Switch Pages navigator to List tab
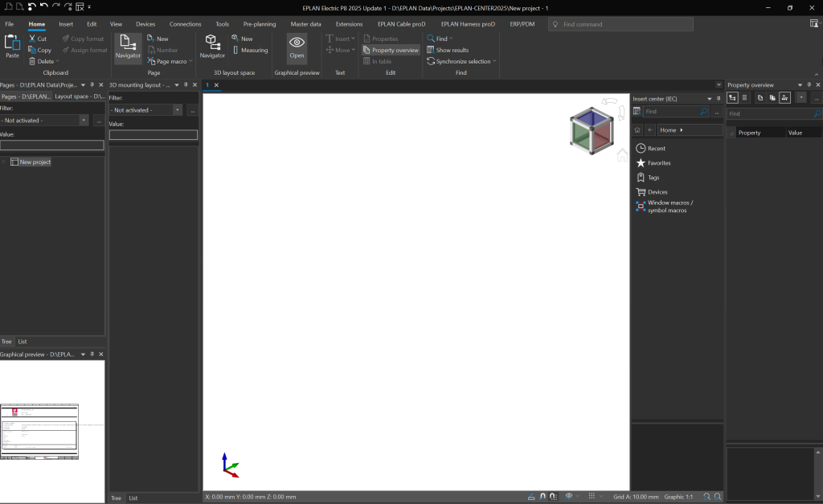The width and height of the screenshot is (823, 504). tap(23, 342)
